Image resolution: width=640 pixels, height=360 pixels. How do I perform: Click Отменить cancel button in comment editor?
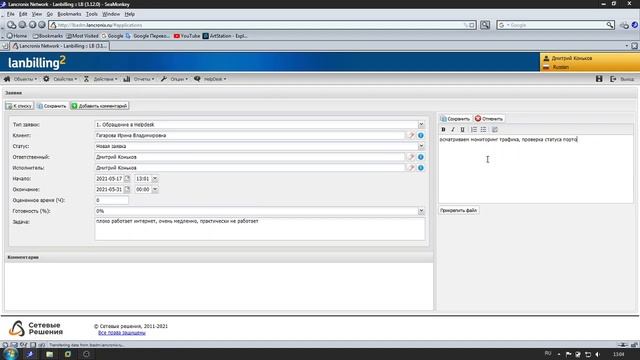click(x=489, y=119)
